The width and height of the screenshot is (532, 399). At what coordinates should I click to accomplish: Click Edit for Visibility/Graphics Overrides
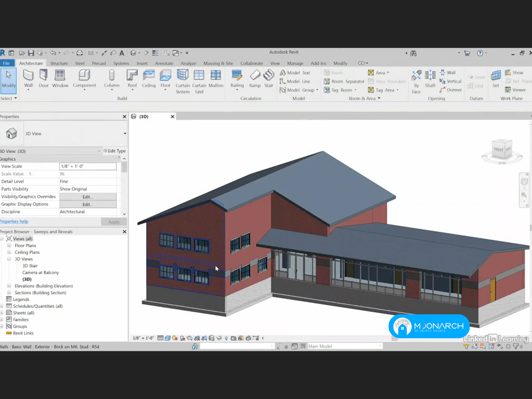point(88,197)
